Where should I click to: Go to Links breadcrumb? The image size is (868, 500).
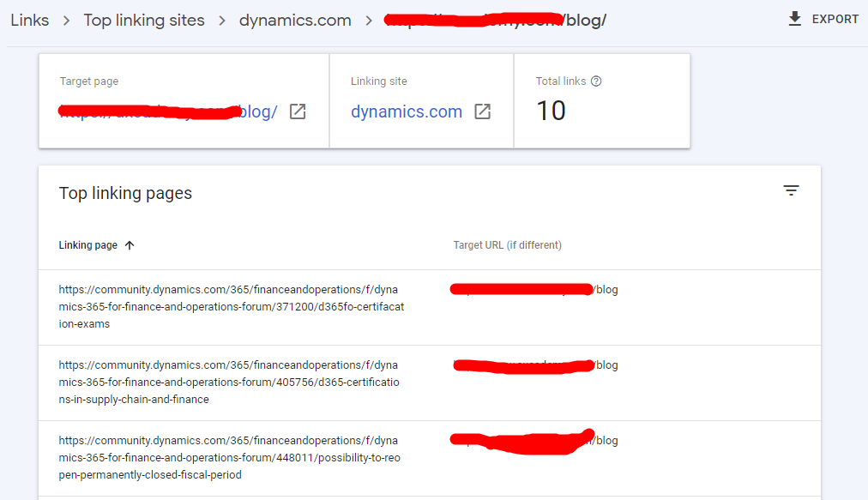pos(30,21)
